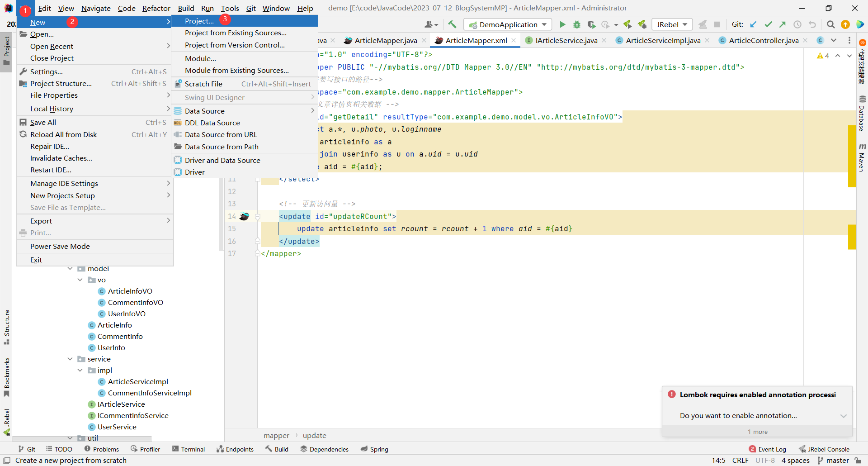Open ArticleServiceImpl in project tree
This screenshot has height=466, width=868.
pyautogui.click(x=138, y=381)
